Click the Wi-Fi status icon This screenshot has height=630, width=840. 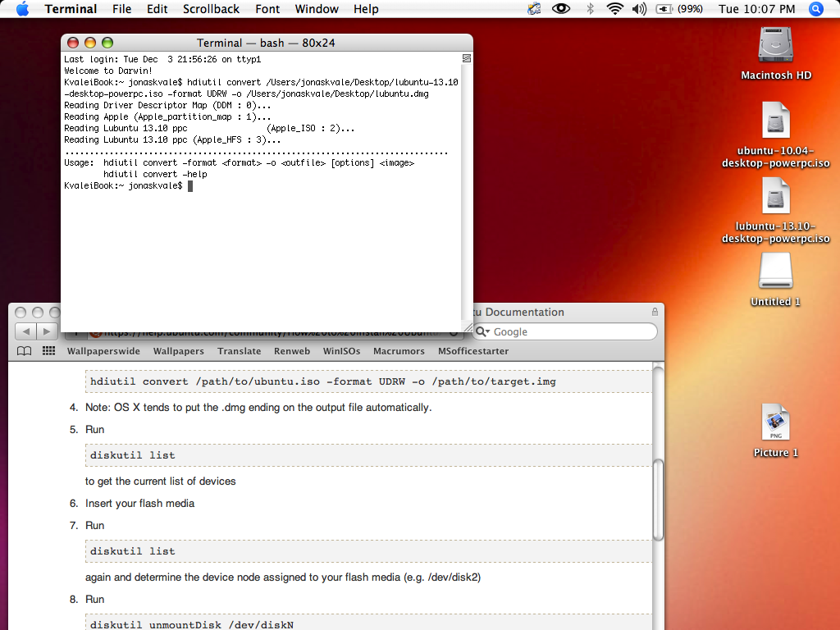pos(614,8)
